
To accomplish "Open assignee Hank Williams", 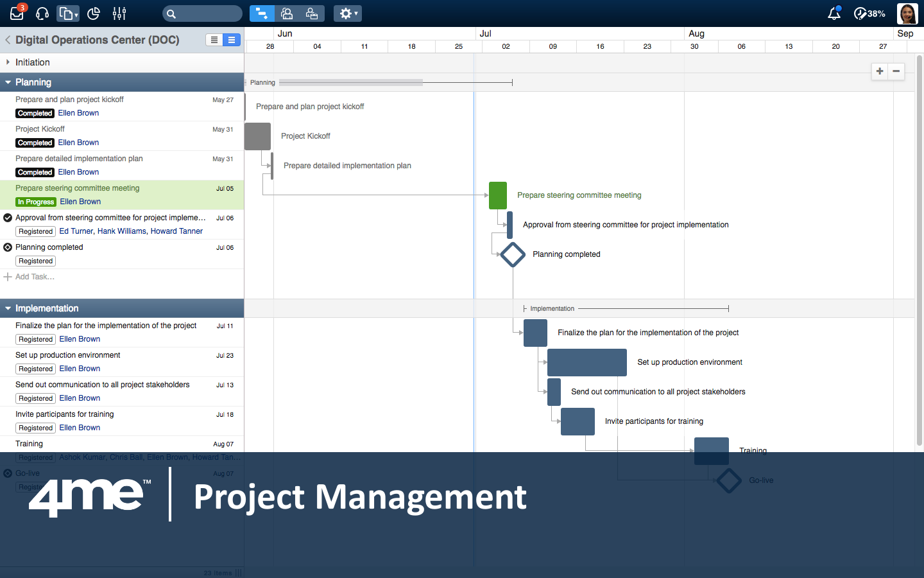I will [x=122, y=231].
